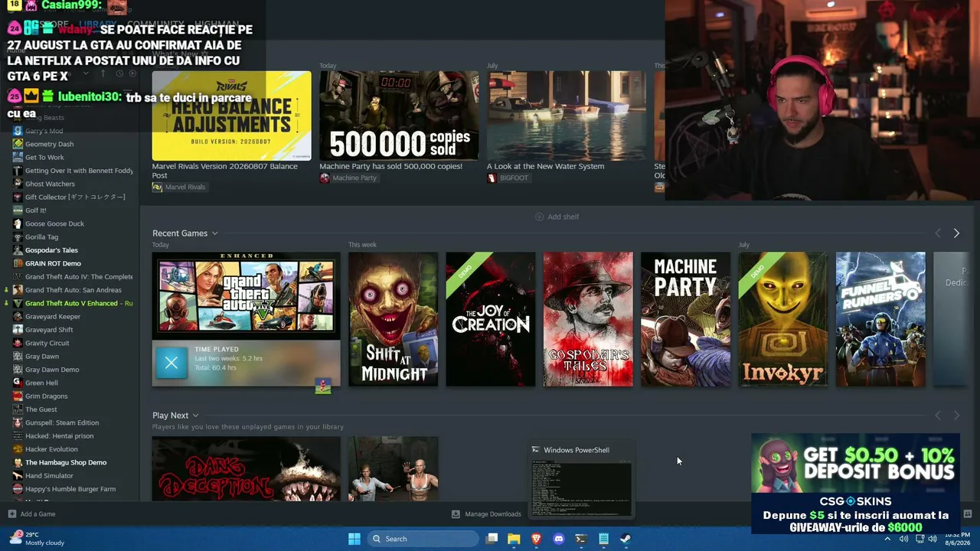The height and width of the screenshot is (551, 980).
Task: Open the Windows Start menu
Action: [x=354, y=539]
